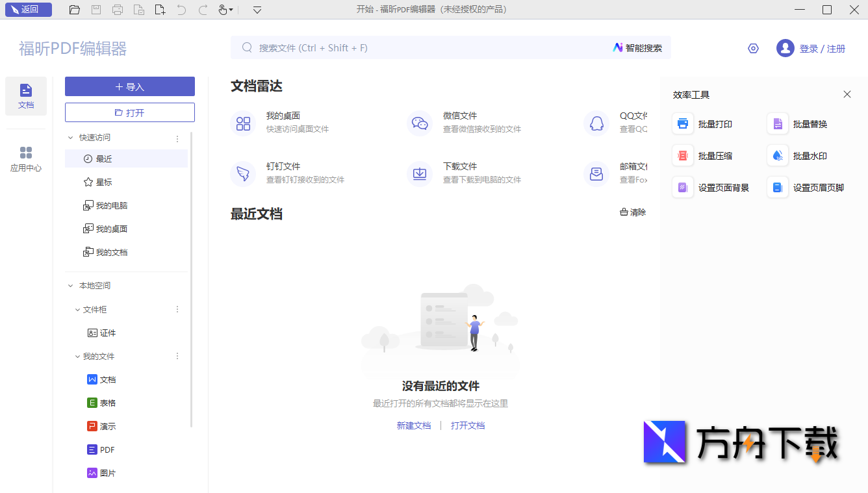Screen dimensions: 868x493
Task: Open the 批量水印 batch watermark tool
Action: point(802,155)
